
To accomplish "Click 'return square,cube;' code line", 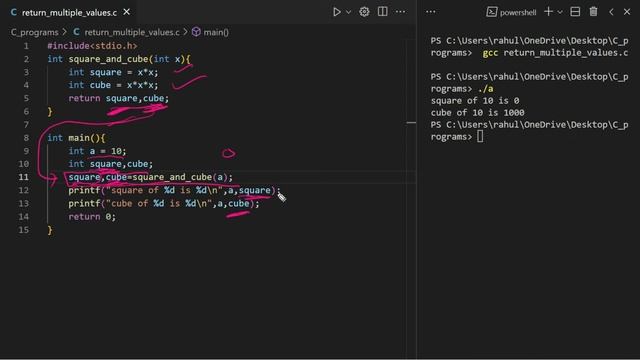I will coord(118,98).
